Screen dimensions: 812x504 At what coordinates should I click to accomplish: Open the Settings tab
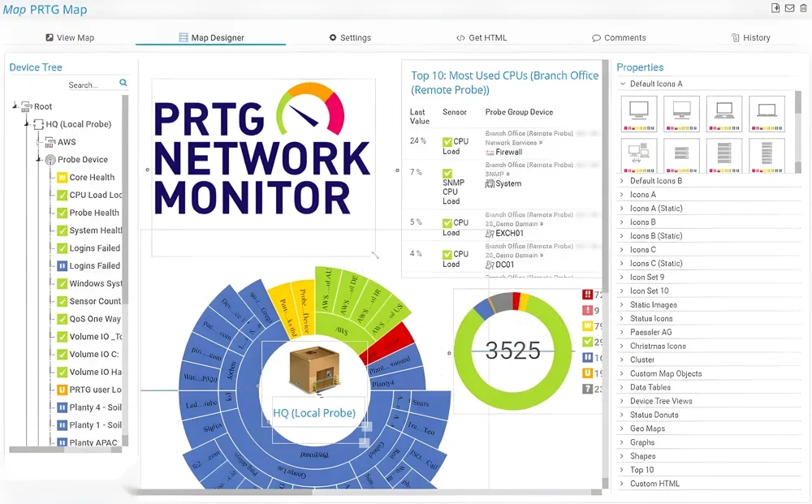coord(350,38)
